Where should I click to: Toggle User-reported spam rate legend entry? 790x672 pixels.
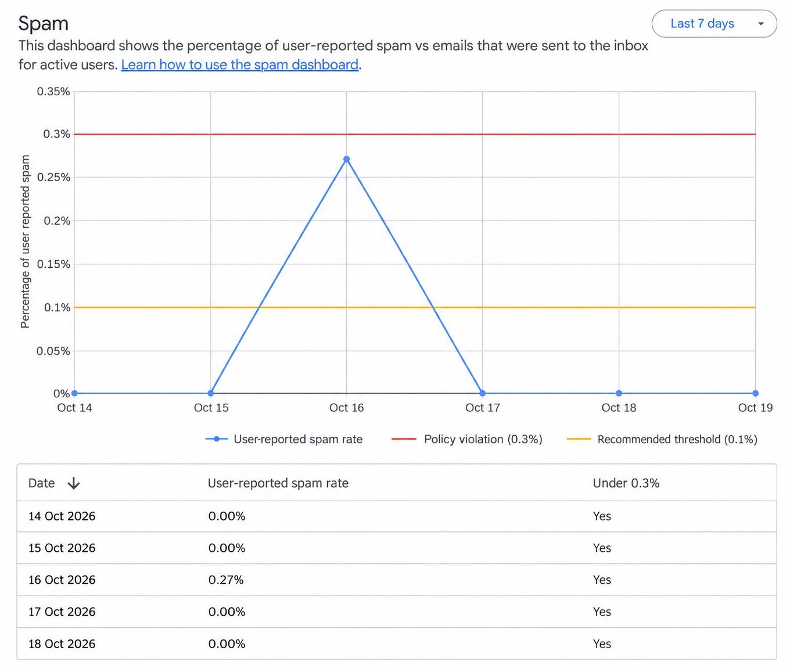[284, 439]
